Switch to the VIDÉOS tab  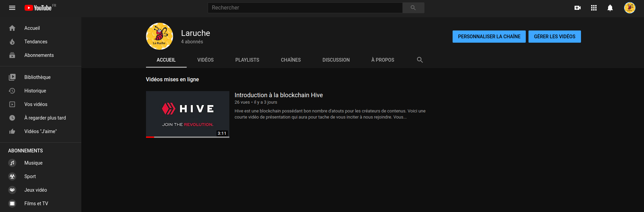(x=206, y=60)
